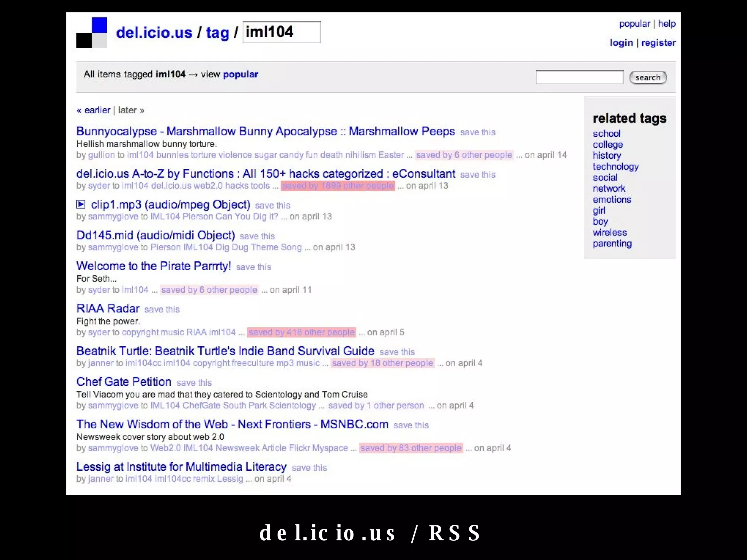Save the Lessig bookmark

[x=309, y=468]
